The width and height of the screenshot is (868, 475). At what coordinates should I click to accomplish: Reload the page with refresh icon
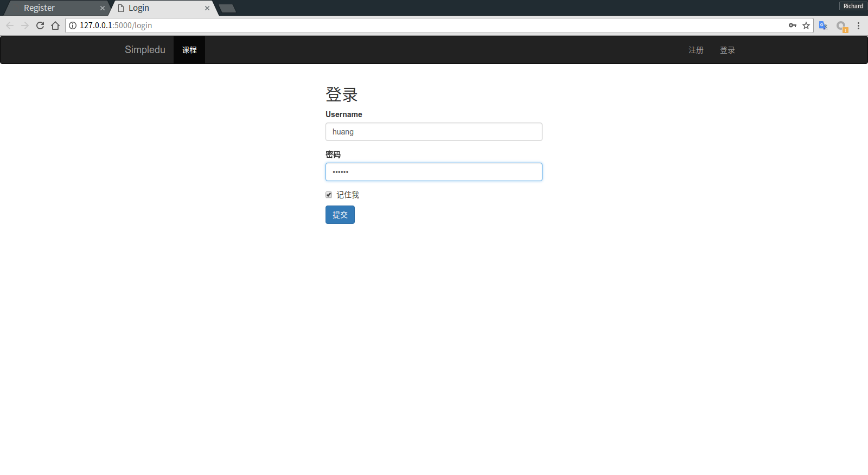tap(40, 25)
